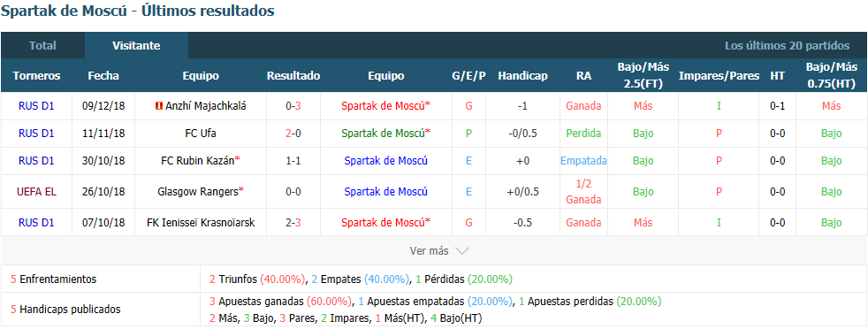Open the FC Ufa team link
Screen dimensions: 868x329
point(201,134)
